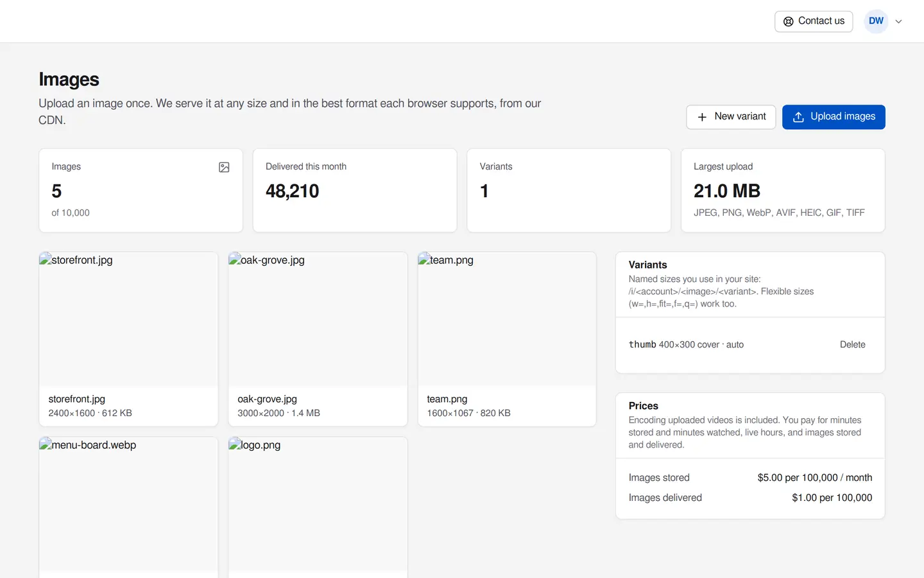This screenshot has height=578, width=924.
Task: Click the "400×300 cover · auto" variant settings
Action: [701, 345]
